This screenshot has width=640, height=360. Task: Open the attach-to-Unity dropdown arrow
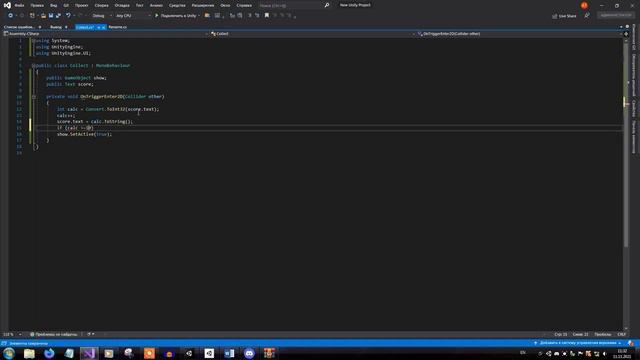(199, 16)
